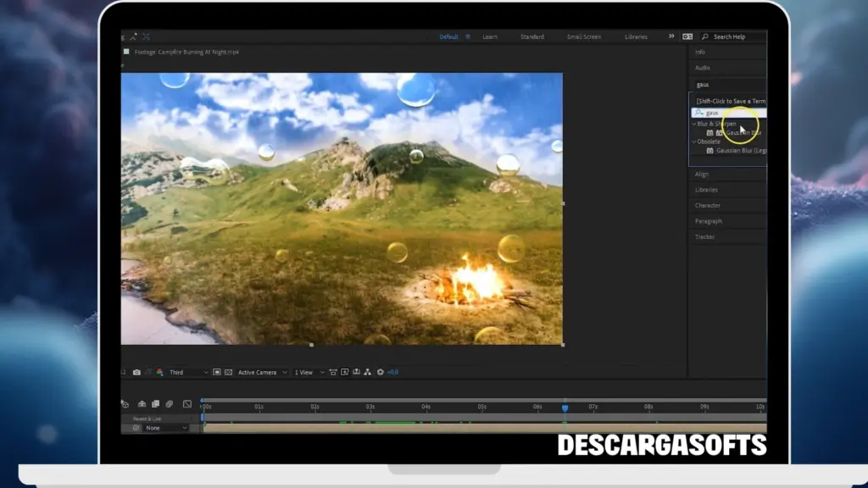868x488 pixels.
Task: Collapse the Obsolete effects category
Action: pyautogui.click(x=694, y=141)
